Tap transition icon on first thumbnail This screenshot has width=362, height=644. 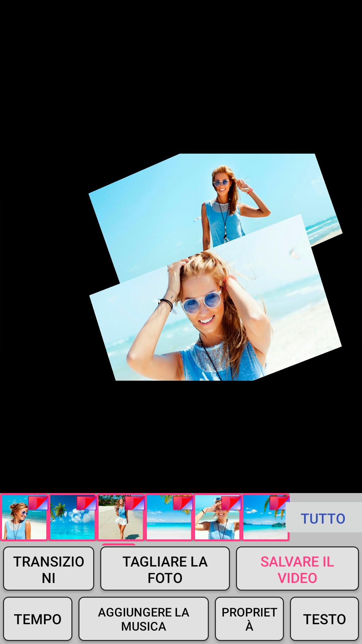click(38, 503)
